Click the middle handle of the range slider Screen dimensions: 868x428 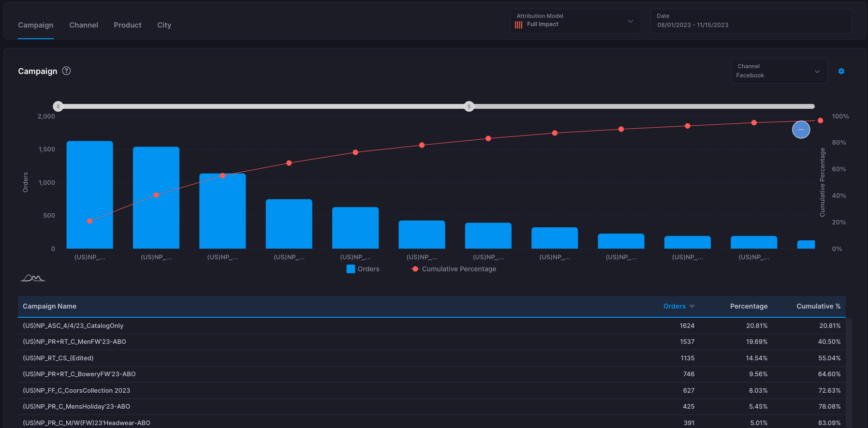(x=469, y=106)
